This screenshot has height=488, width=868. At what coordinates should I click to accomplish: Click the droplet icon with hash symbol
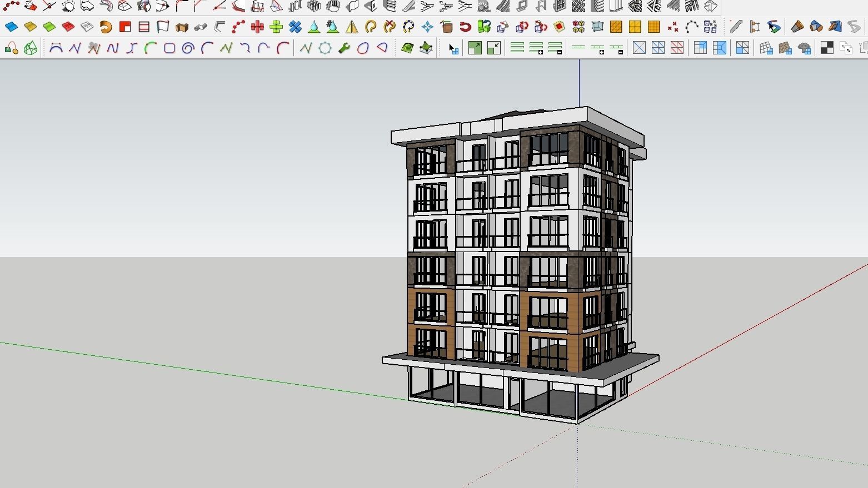[x=333, y=27]
